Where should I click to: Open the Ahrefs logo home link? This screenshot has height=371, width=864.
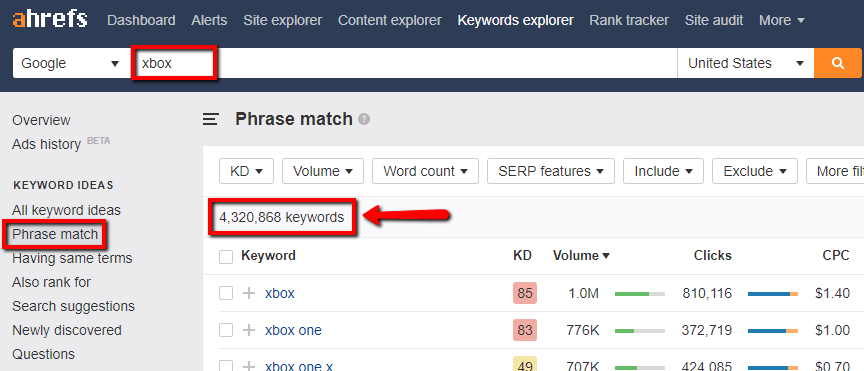50,20
